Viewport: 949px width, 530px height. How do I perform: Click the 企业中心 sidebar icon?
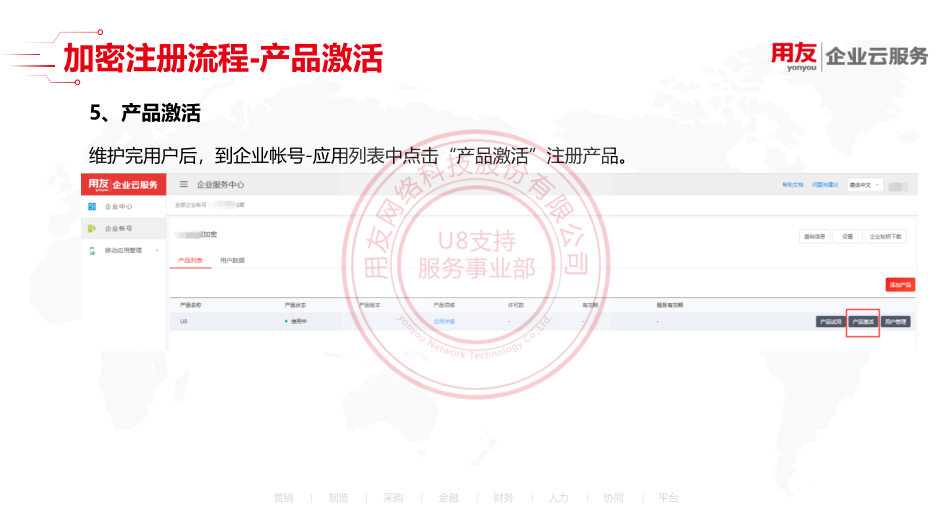[x=92, y=207]
